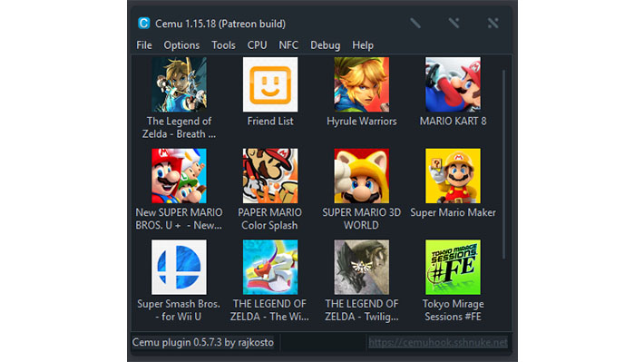The height and width of the screenshot is (362, 644).
Task: Click the 'Cemu 1.15.18 (Patreon build)' title text
Action: [220, 24]
